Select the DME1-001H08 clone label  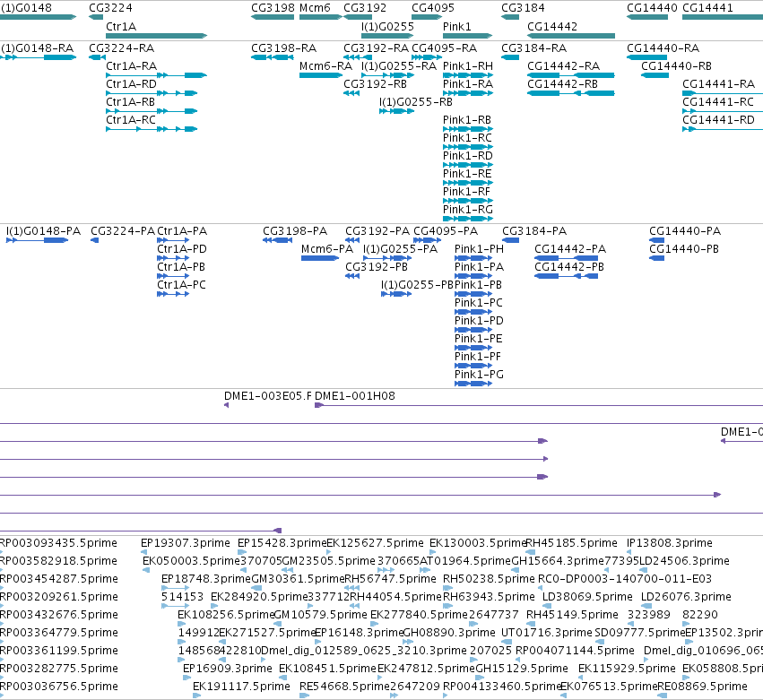(355, 396)
